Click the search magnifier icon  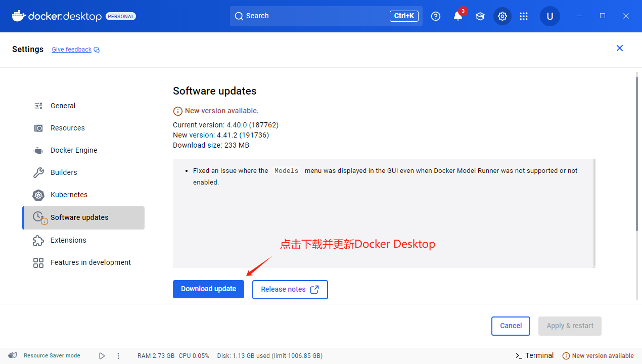click(x=239, y=16)
